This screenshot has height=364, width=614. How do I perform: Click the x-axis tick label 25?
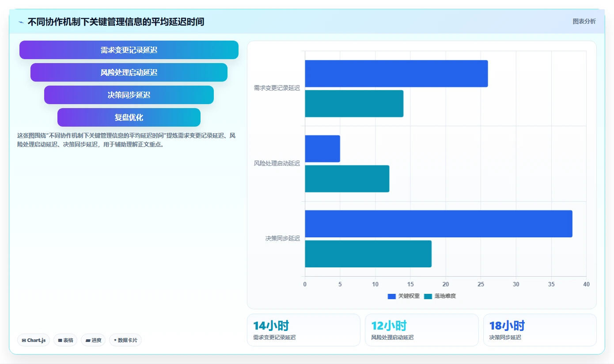pyautogui.click(x=481, y=284)
